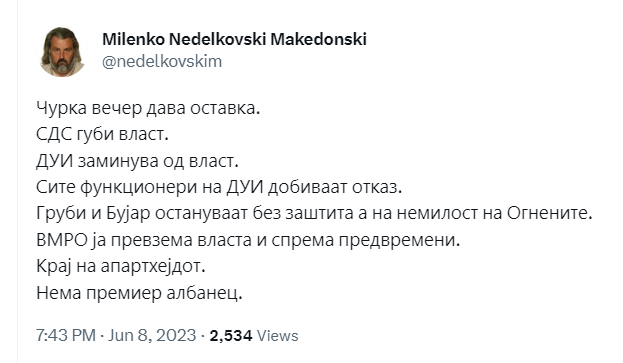Screen dimensions: 623x363
Task: Open the @nedelkovskim handle link
Action: tap(162, 62)
